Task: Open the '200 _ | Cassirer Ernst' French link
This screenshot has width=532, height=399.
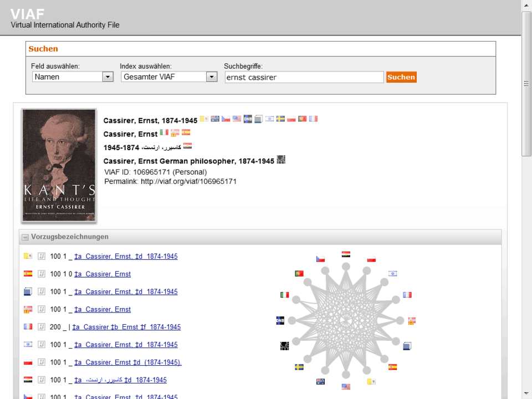Action: coord(126,327)
